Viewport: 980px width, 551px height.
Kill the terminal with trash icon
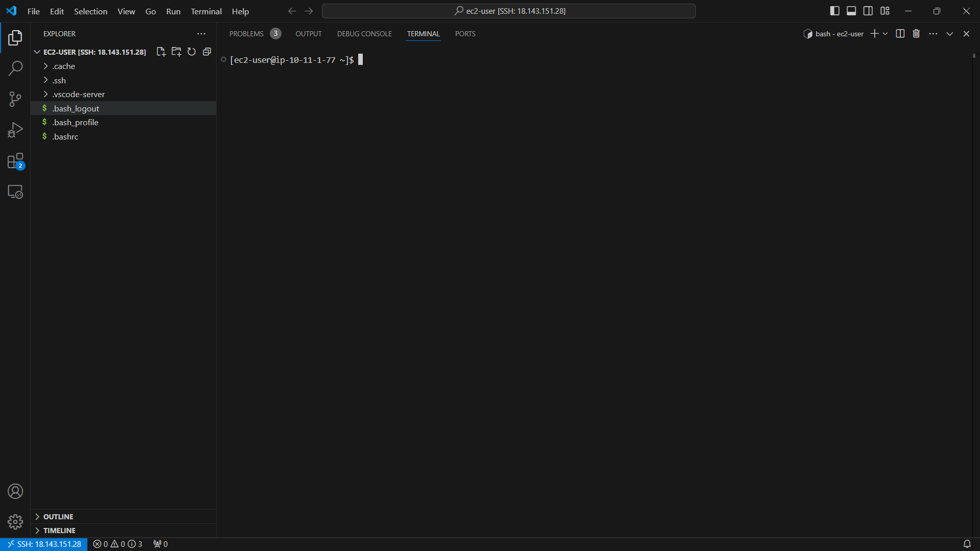coord(916,34)
